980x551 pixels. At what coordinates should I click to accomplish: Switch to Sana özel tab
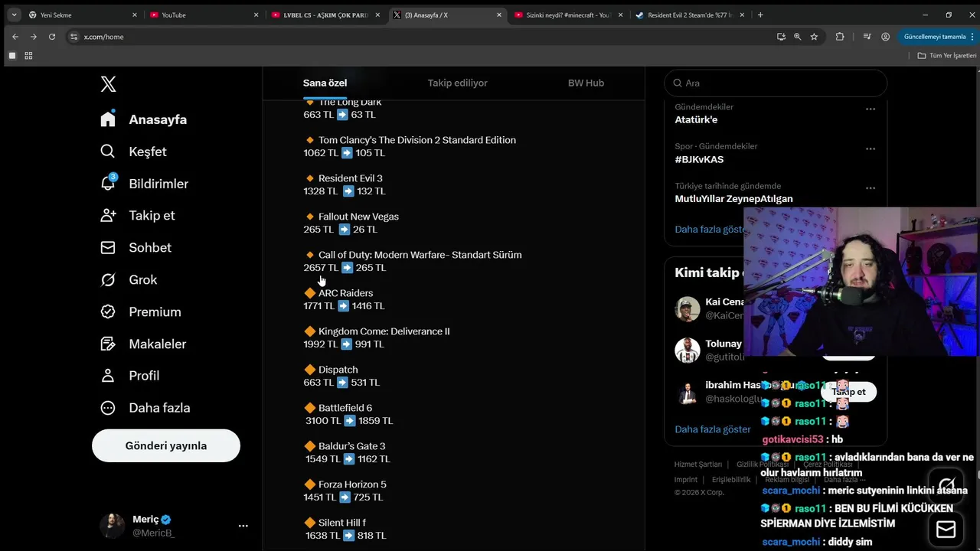pyautogui.click(x=325, y=83)
